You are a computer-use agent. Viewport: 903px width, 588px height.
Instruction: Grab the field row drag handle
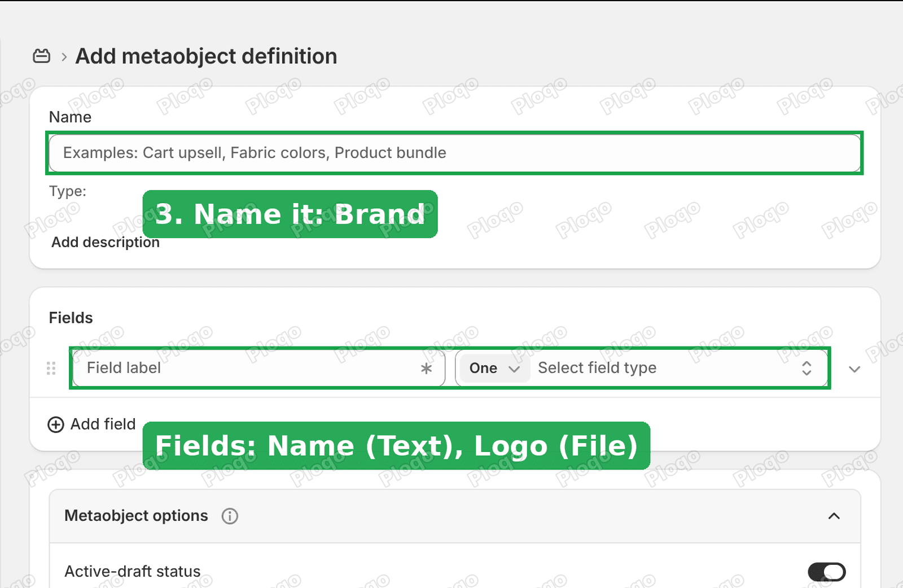[x=51, y=368]
